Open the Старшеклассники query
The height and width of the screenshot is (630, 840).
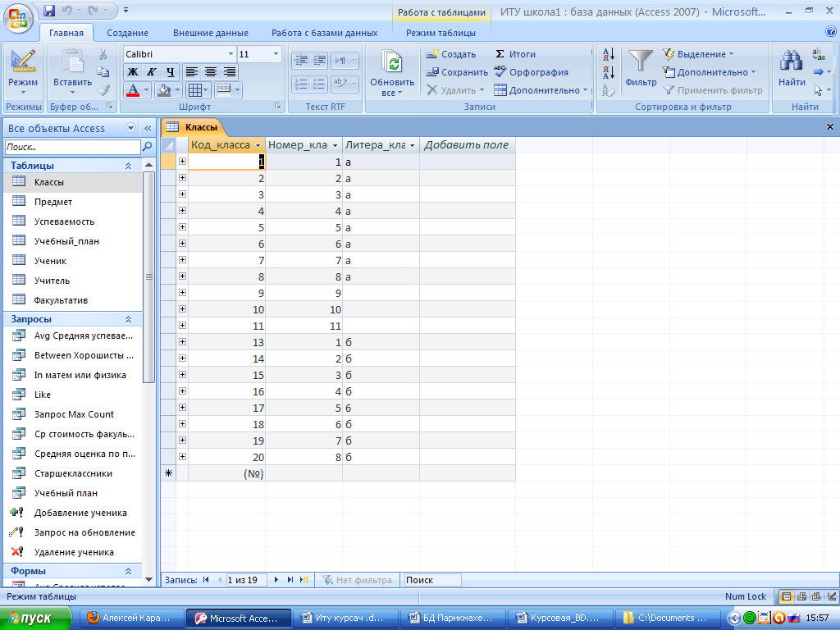pyautogui.click(x=73, y=473)
